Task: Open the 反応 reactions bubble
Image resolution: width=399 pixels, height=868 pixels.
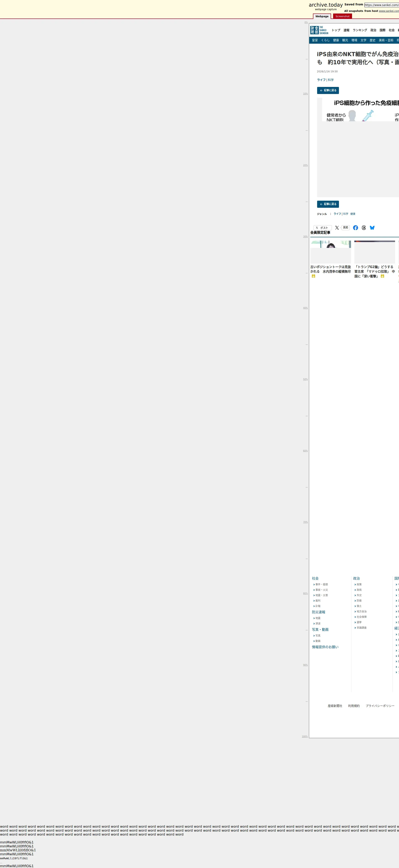Action: 345,228
